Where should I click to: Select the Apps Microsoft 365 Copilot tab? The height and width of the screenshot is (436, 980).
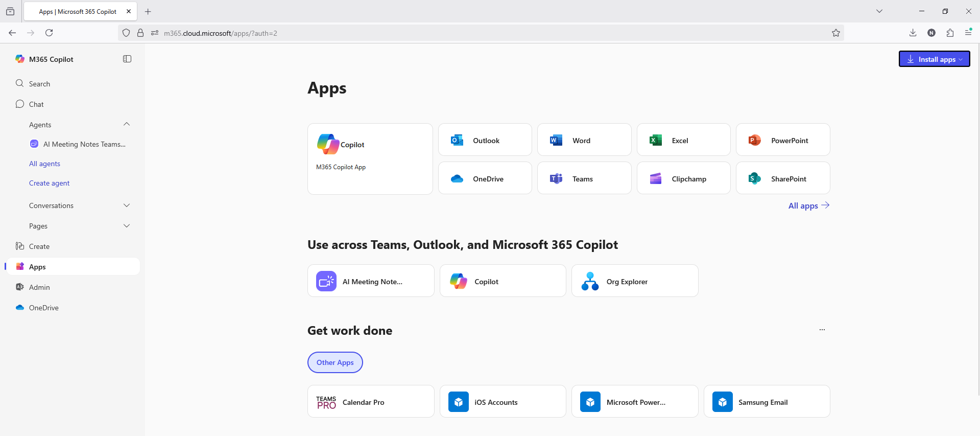click(80, 11)
